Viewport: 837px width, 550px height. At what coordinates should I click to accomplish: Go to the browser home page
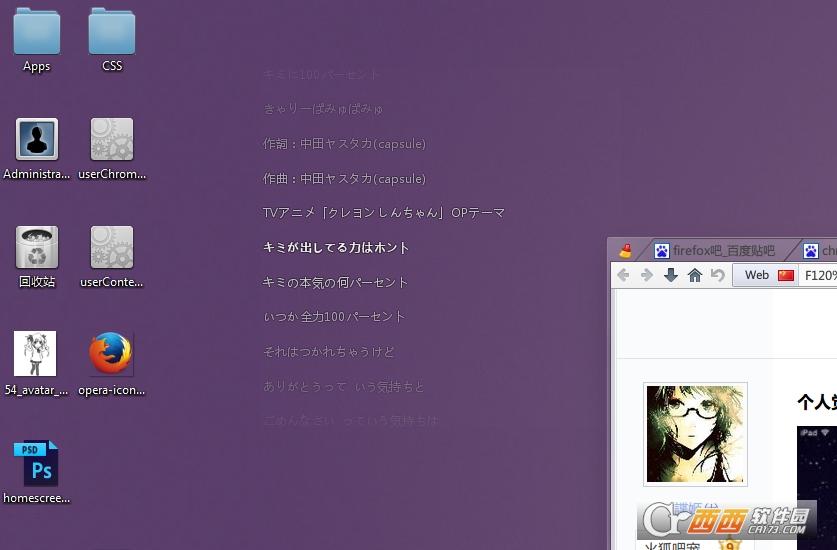pyautogui.click(x=695, y=275)
